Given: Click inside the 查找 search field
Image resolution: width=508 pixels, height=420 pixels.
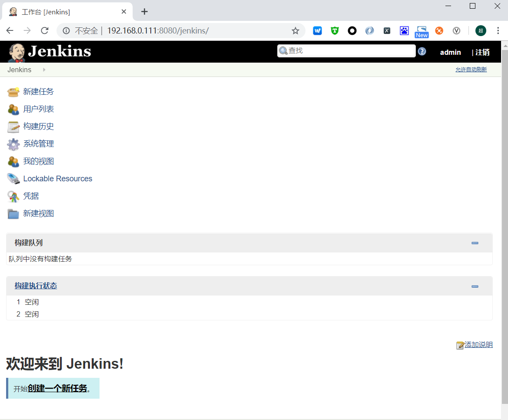Looking at the screenshot, I should [x=348, y=51].
